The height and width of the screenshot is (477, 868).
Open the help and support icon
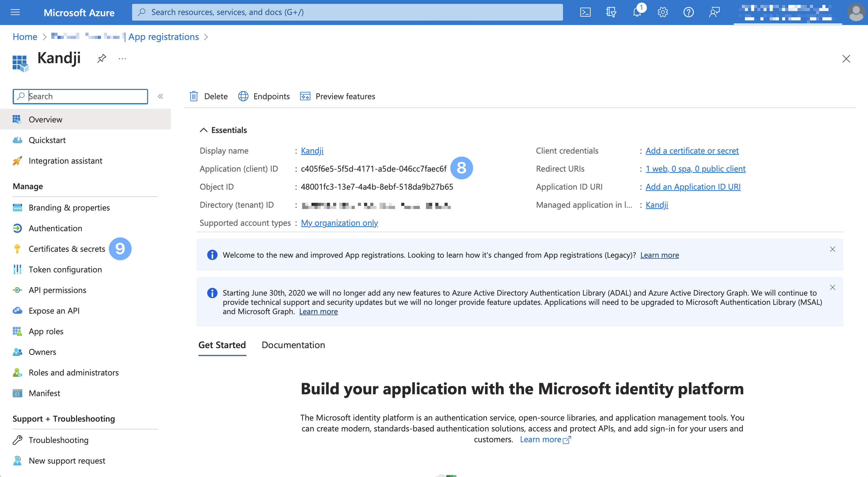coord(688,12)
